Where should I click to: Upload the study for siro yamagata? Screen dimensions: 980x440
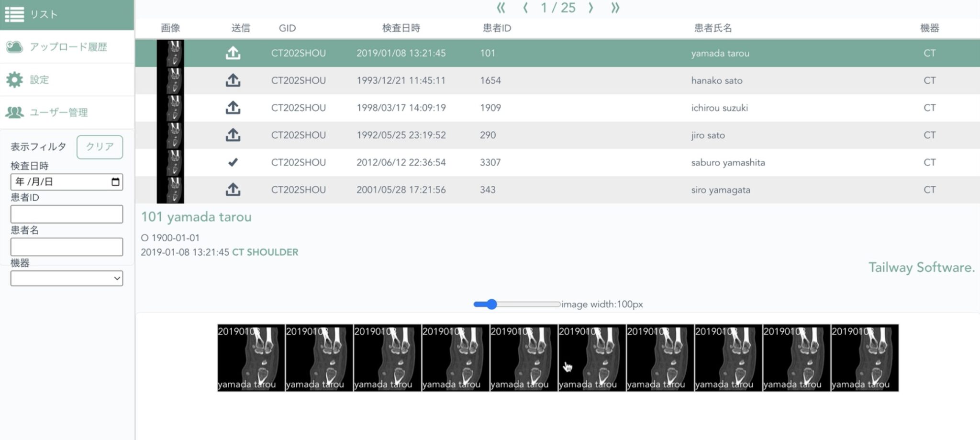233,189
